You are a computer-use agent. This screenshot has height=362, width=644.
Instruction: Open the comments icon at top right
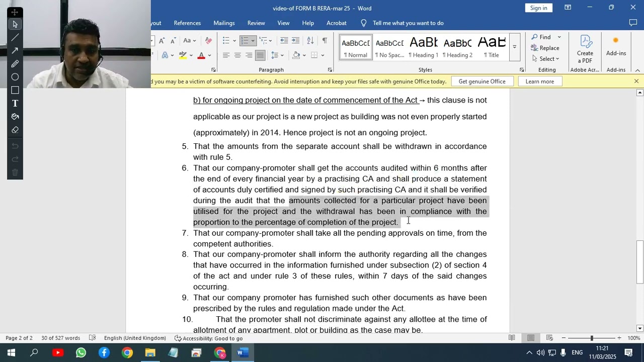pos(633,23)
